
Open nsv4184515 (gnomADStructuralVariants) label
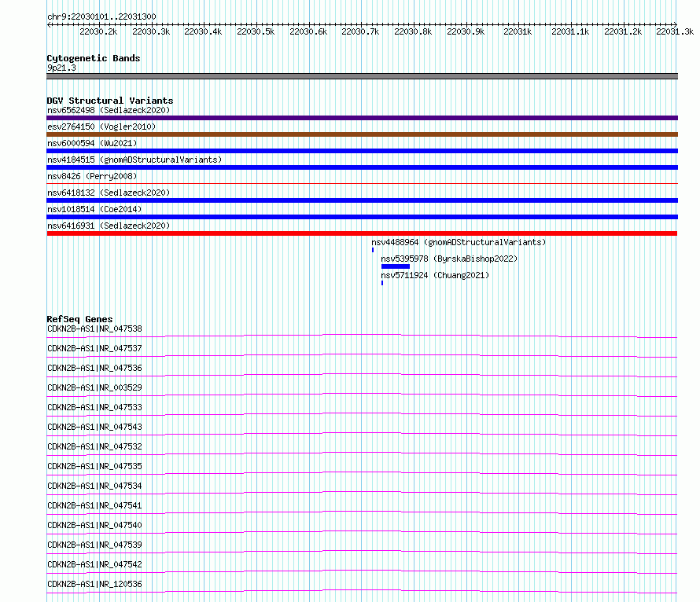(134, 160)
